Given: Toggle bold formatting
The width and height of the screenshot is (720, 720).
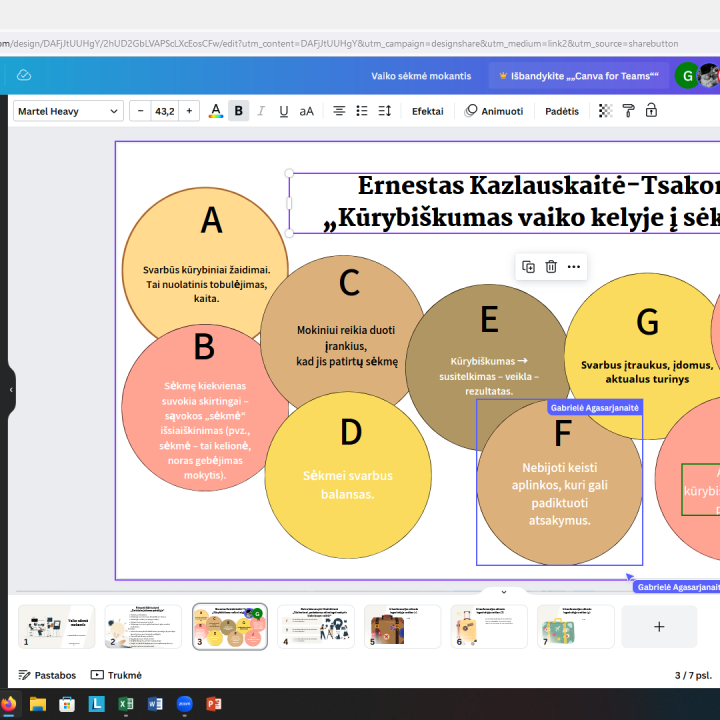Looking at the screenshot, I should pos(238,111).
